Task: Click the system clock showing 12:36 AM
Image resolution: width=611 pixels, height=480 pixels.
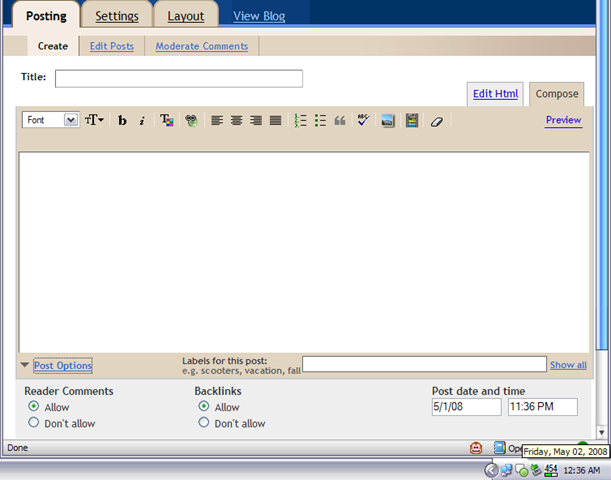Action: pos(581,471)
